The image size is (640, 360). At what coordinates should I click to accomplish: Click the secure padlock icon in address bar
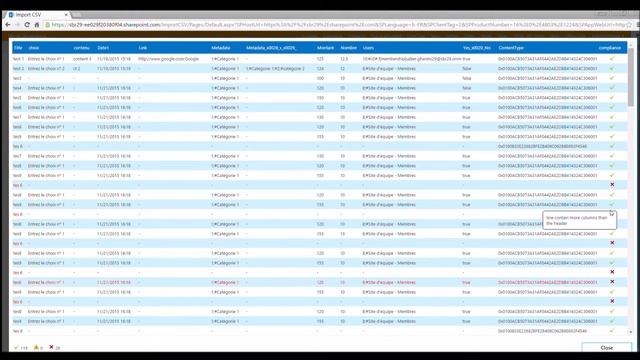click(48, 25)
